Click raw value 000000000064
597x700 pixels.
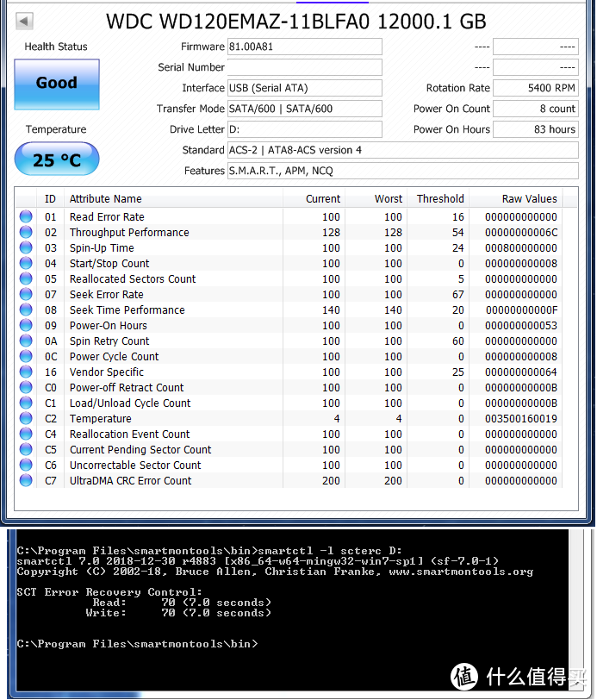(521, 372)
